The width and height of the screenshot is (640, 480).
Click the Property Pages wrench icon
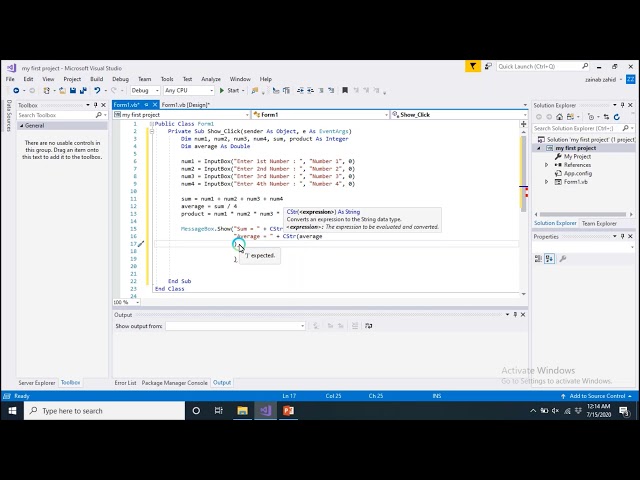coord(563,259)
